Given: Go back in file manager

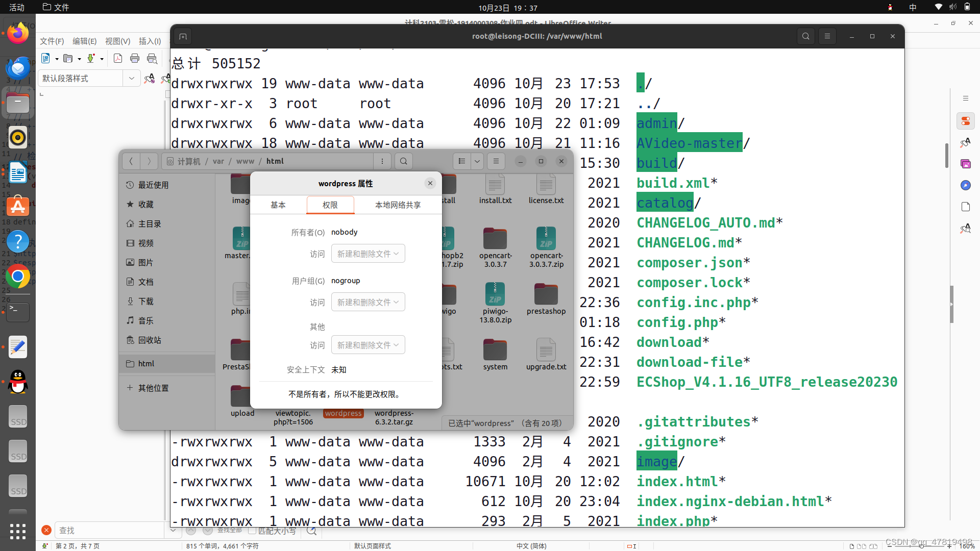Looking at the screenshot, I should pyautogui.click(x=131, y=161).
